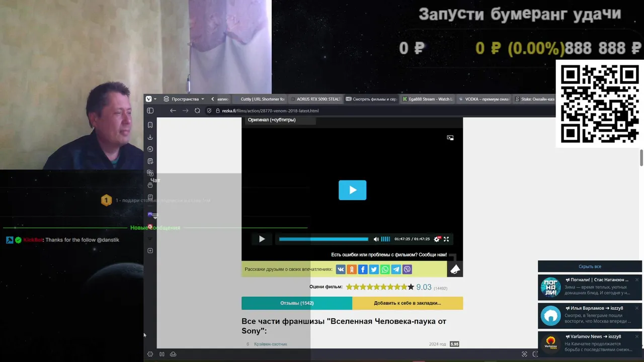Image resolution: width=644 pixels, height=362 pixels.
Task: Mute the player with speaker icon
Action: (x=376, y=239)
